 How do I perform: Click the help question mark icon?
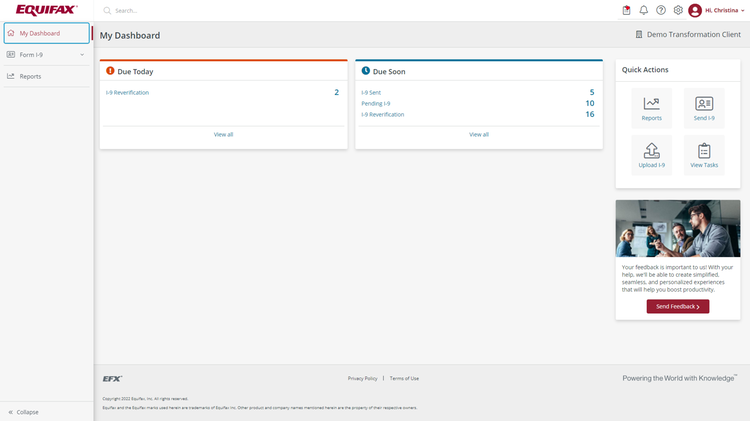point(661,10)
